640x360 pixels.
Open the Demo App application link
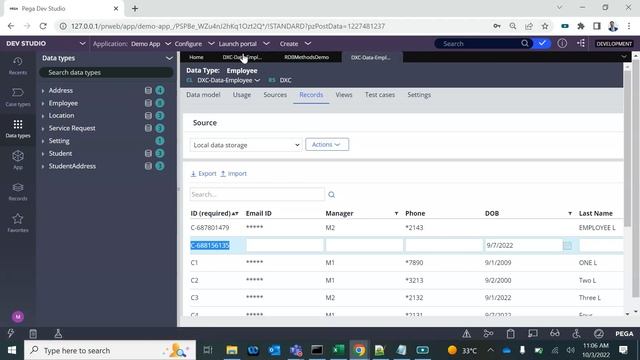click(146, 44)
